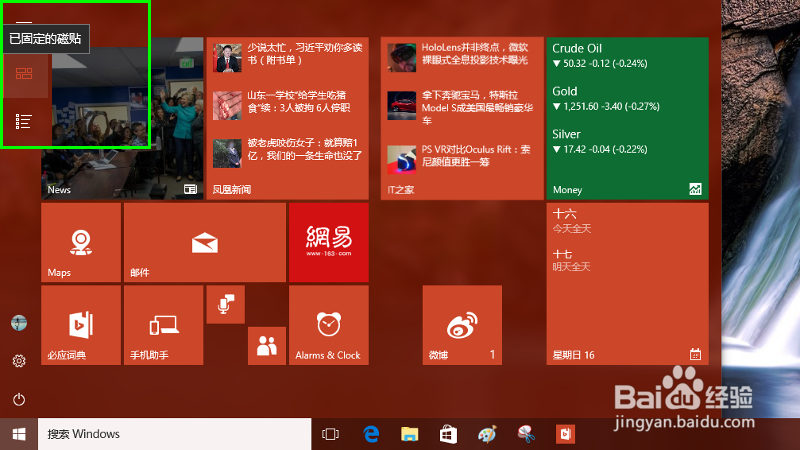This screenshot has height=450, width=800.
Task: Open the HoloLens article headline
Action: 474,54
